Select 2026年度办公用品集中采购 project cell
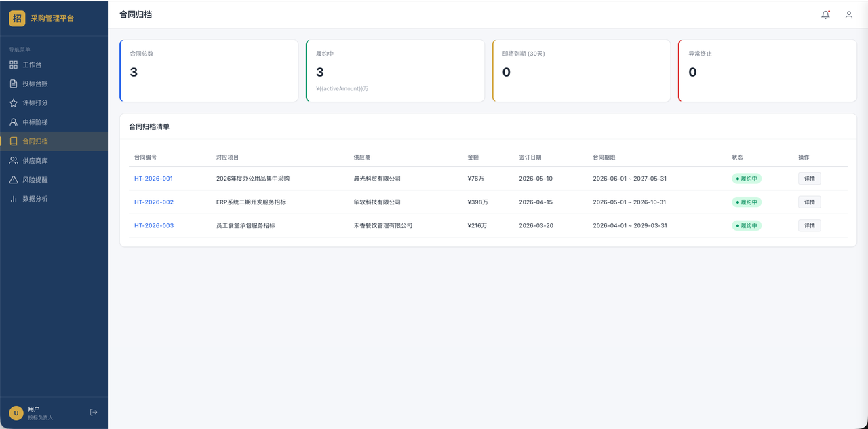The image size is (868, 429). 253,179
